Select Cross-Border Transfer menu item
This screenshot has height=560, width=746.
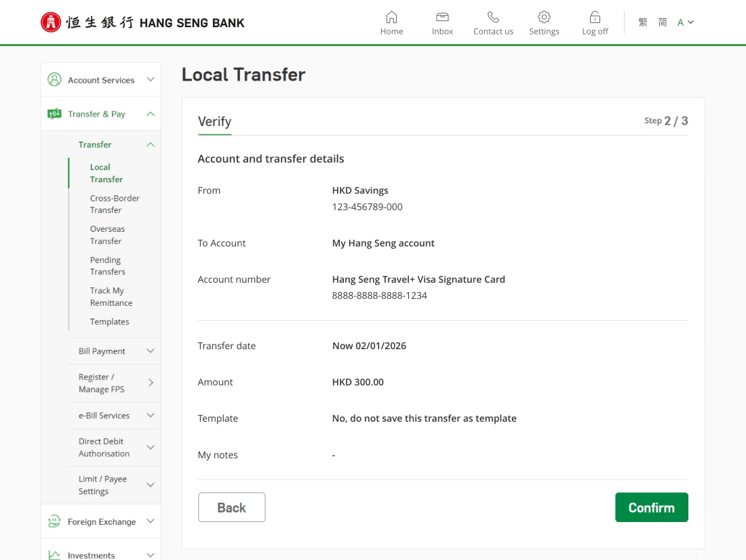point(115,204)
